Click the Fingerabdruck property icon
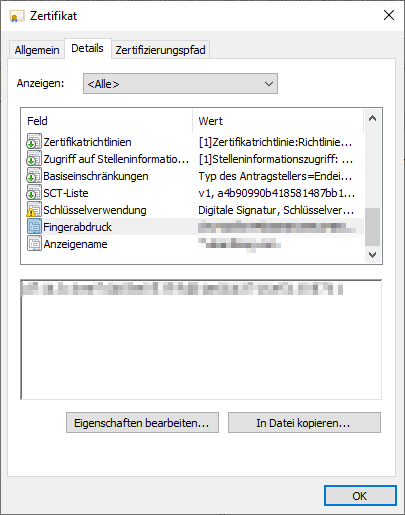Image resolution: width=405 pixels, height=515 pixels. [34, 227]
